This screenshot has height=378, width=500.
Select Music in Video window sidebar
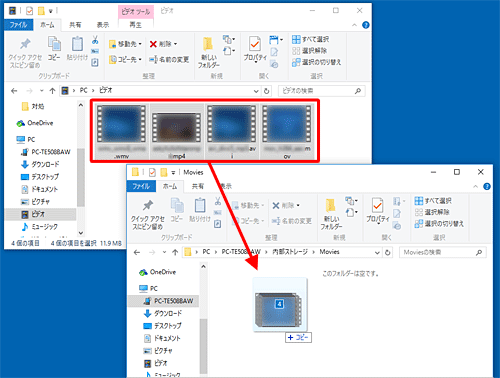tap(39, 227)
